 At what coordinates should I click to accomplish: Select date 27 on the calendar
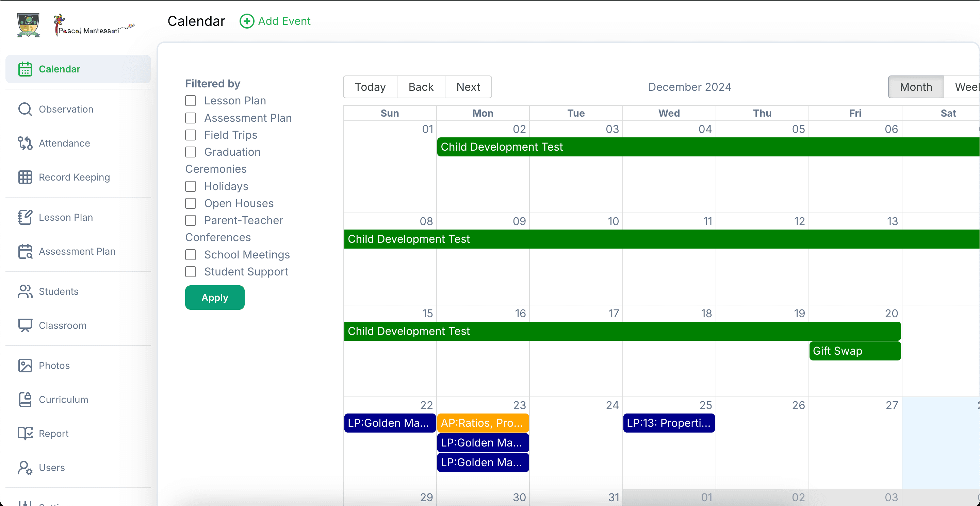[892, 406]
